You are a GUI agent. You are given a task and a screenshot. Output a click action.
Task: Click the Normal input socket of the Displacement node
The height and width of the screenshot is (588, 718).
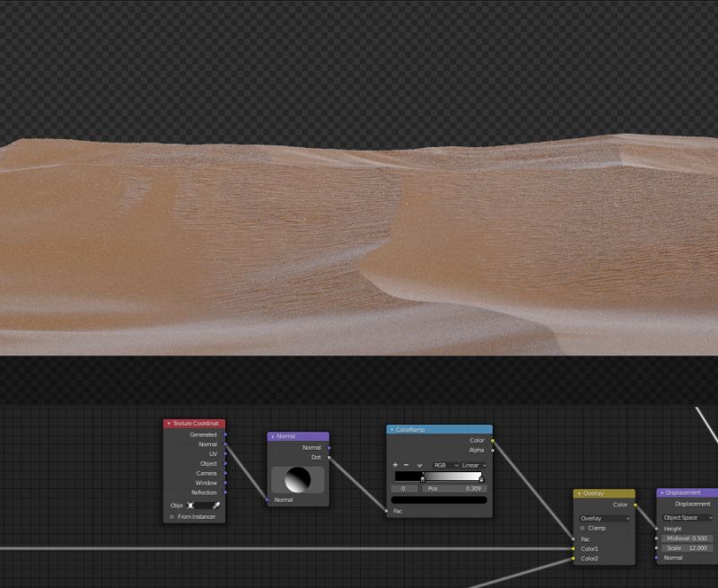point(657,557)
